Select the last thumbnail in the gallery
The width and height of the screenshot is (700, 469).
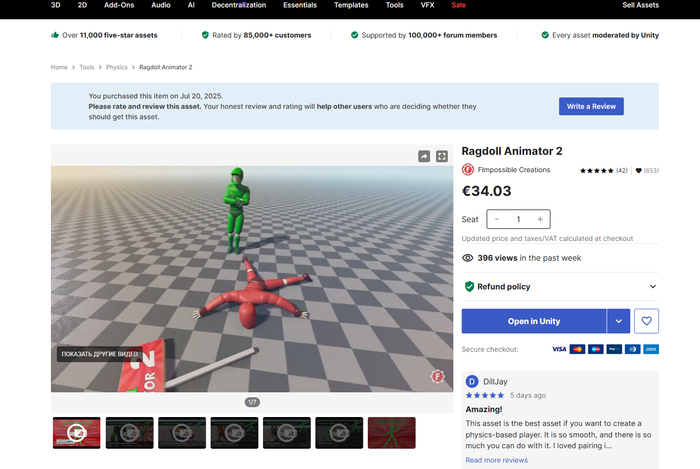(x=391, y=433)
